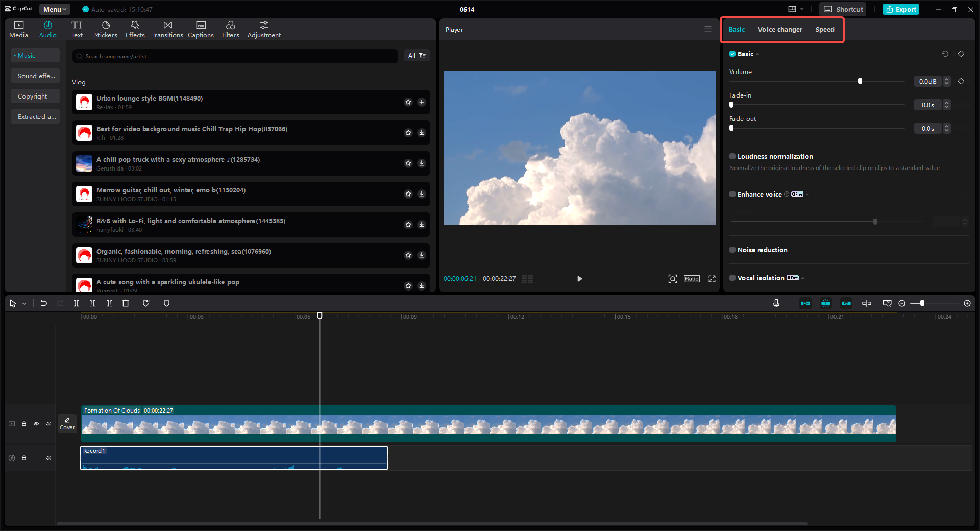Open the Stickers panel

[x=105, y=29]
